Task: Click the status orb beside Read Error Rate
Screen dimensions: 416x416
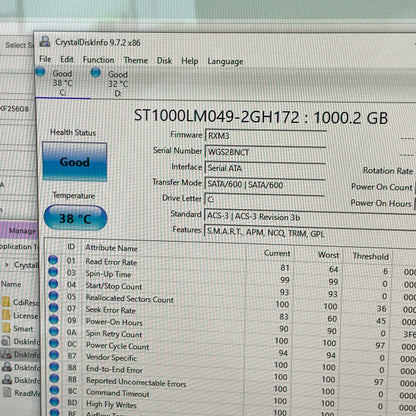Action: (53, 260)
